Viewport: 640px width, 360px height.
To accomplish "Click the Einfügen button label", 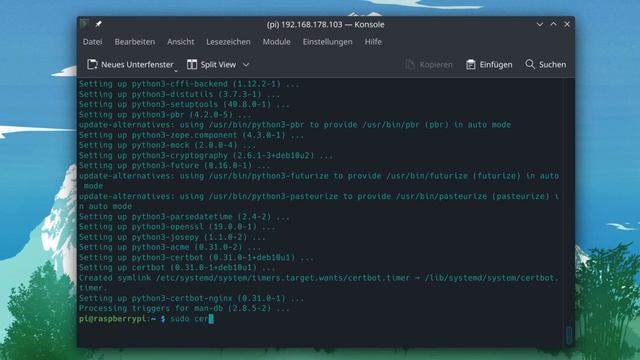I will (x=496, y=64).
